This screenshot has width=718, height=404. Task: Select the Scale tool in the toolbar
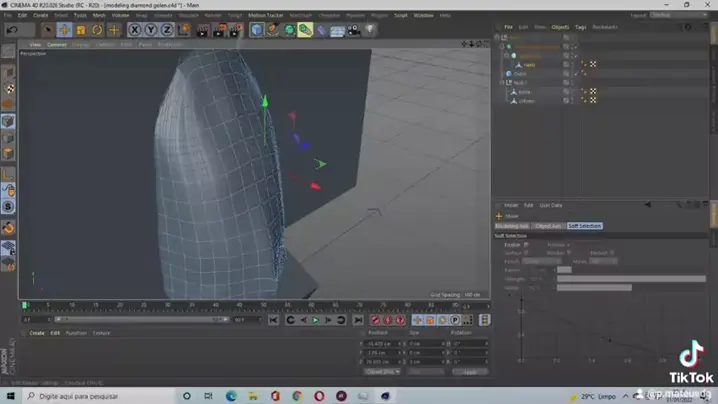point(81,30)
